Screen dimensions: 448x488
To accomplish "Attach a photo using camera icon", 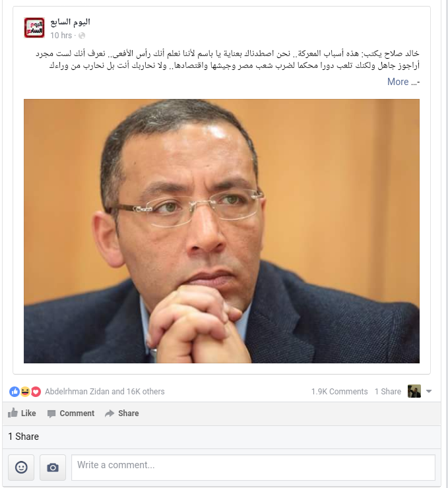I will pos(53,468).
